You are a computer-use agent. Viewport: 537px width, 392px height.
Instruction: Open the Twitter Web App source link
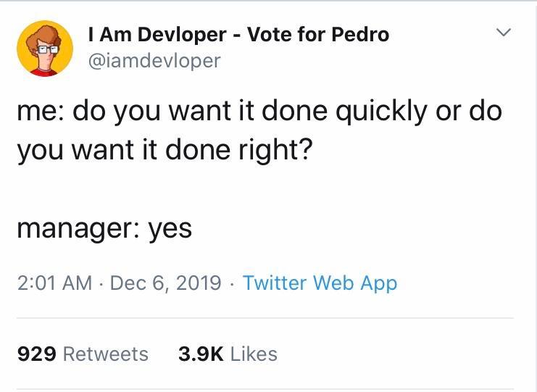(320, 283)
